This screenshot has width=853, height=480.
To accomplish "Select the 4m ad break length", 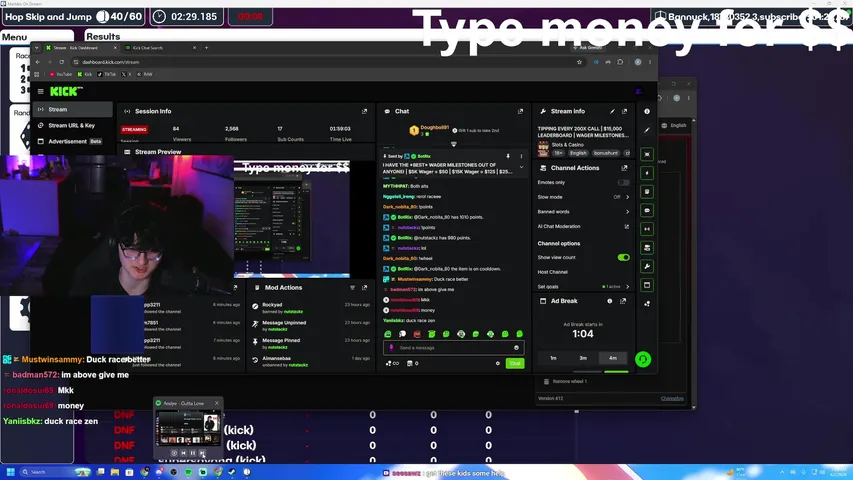I will coord(613,358).
